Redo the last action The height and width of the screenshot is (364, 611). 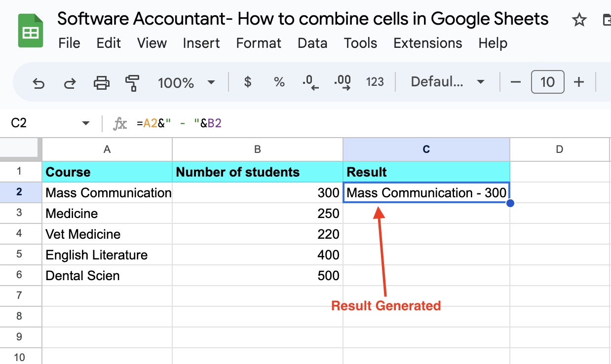coord(70,83)
